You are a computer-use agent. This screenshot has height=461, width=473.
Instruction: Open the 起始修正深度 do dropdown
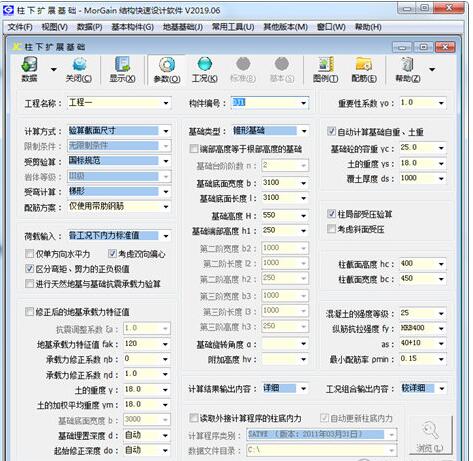pyautogui.click(x=165, y=450)
